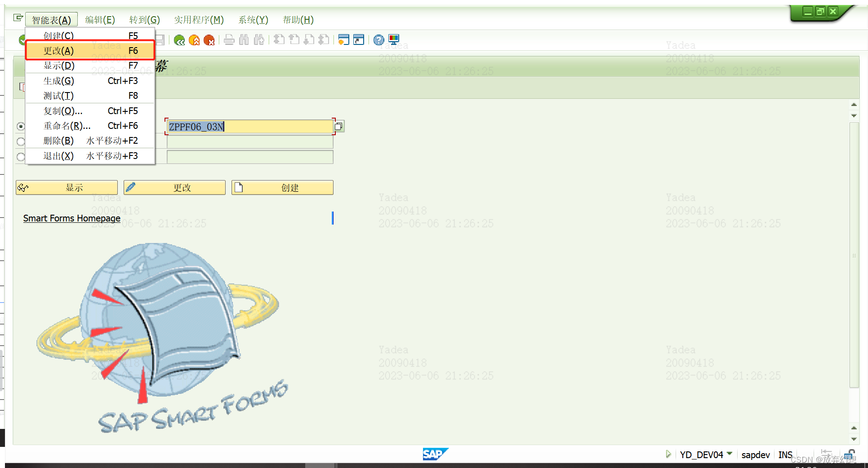This screenshot has height=468, width=868.
Task: Click the Customize Local Layout monitor icon
Action: [x=394, y=40]
